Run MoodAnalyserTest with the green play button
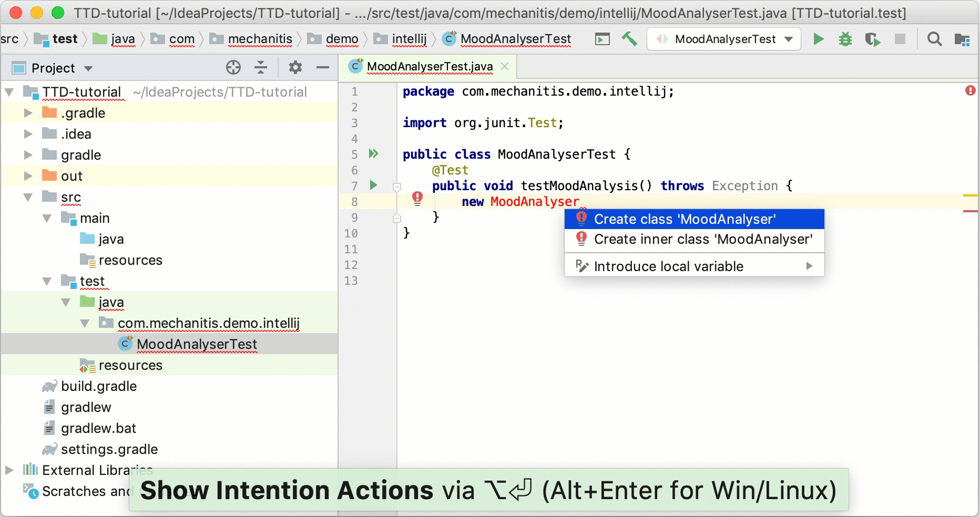Screen dimensions: 980x517 point(818,39)
